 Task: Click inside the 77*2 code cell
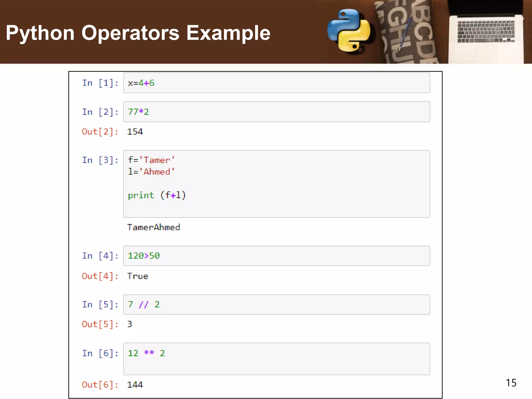pyautogui.click(x=276, y=112)
